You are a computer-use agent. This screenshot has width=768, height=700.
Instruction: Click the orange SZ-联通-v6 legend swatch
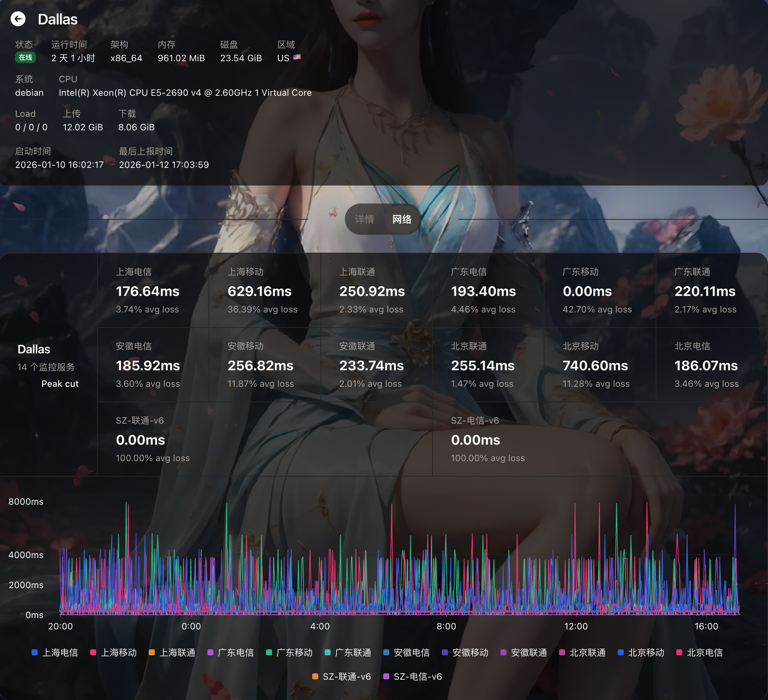(315, 676)
